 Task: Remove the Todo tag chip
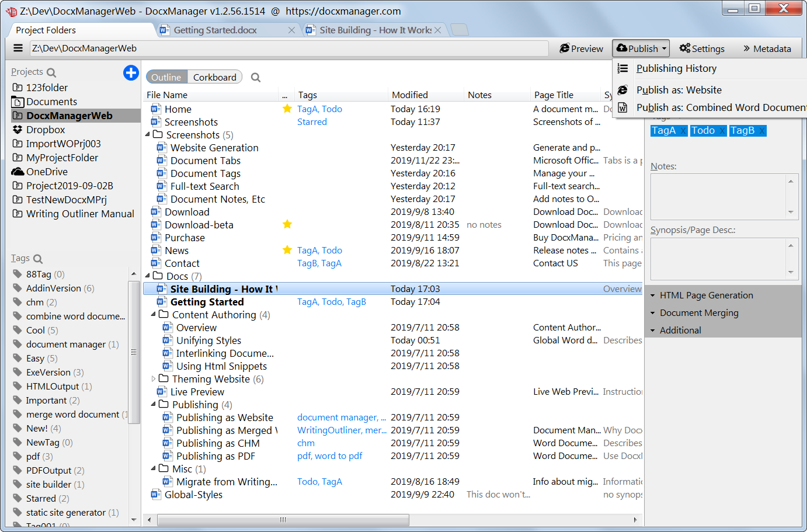722,131
